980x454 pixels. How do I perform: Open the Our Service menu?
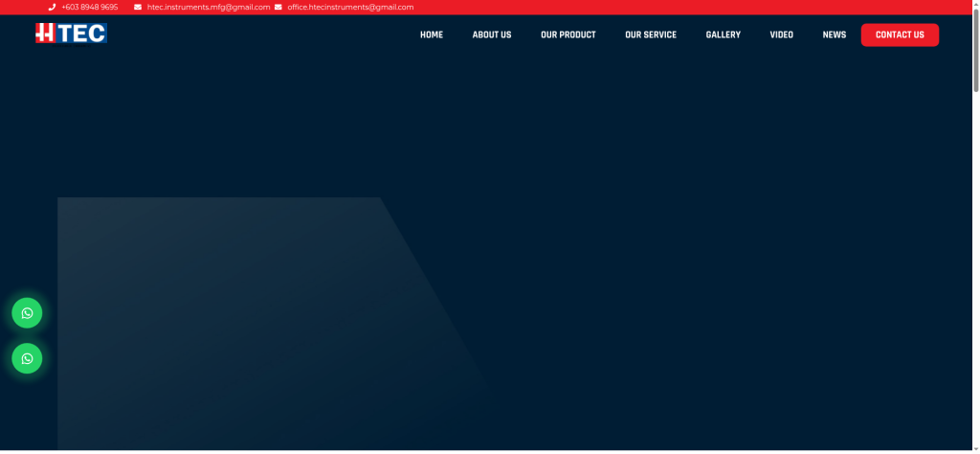coord(651,34)
